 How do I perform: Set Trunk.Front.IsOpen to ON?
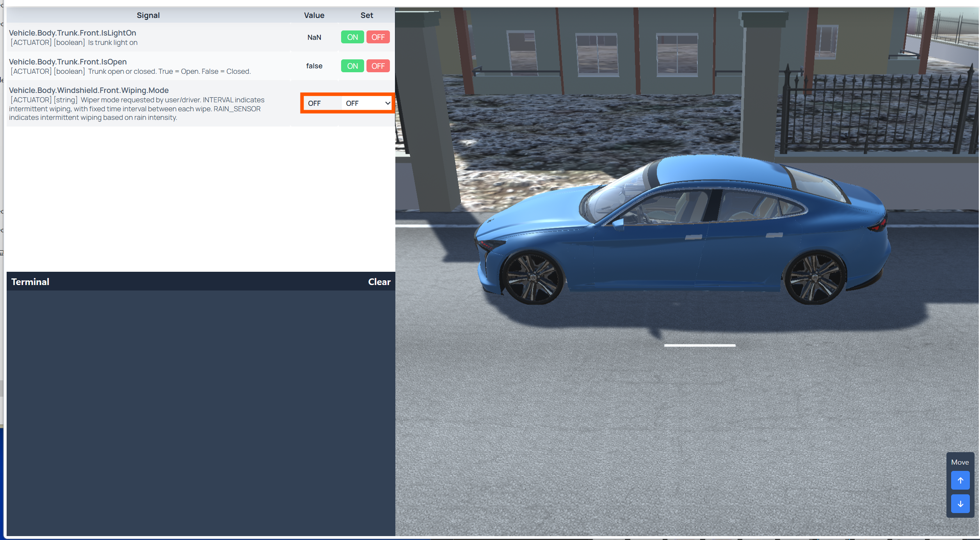click(x=352, y=66)
